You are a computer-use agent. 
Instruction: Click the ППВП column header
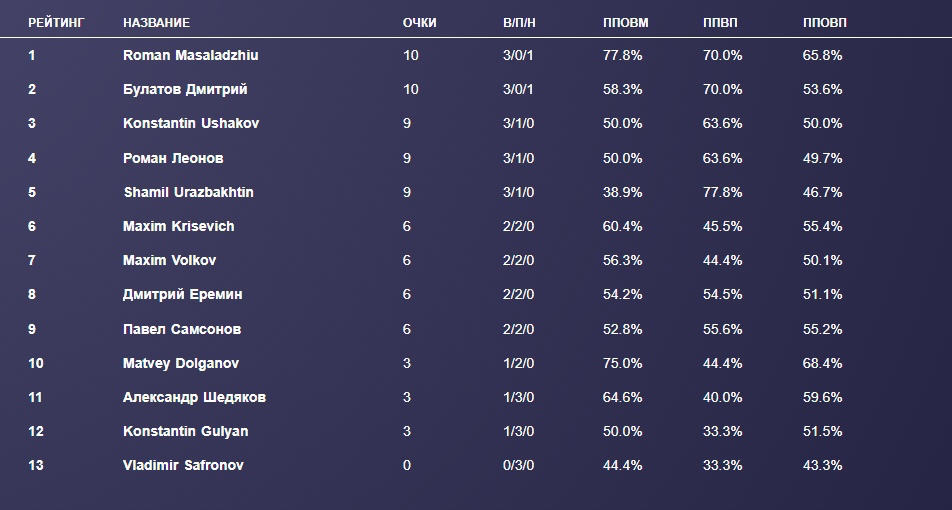[721, 22]
